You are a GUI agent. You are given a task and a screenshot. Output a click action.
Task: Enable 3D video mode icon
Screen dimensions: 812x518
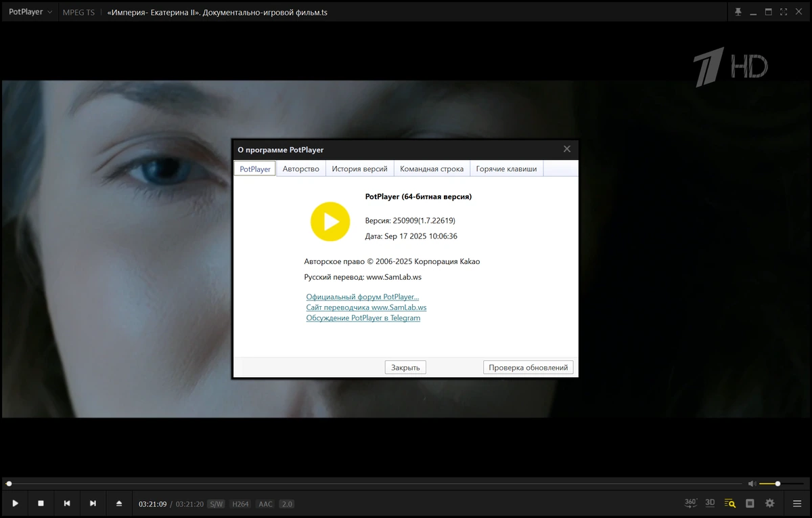point(710,503)
